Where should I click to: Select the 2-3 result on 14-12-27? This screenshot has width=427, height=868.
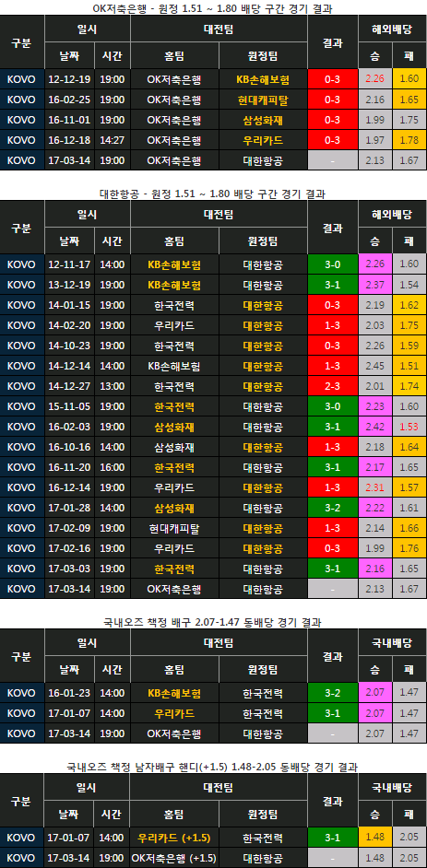pyautogui.click(x=332, y=386)
